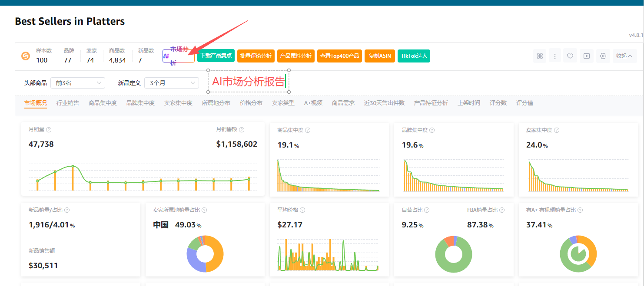Click help icon next to 月销量
The image size is (644, 286).
[x=49, y=130]
